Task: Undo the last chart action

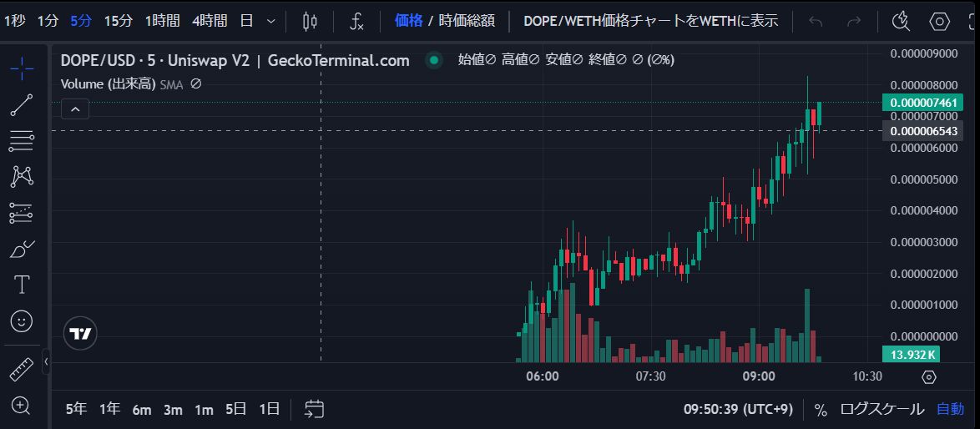Action: click(816, 21)
